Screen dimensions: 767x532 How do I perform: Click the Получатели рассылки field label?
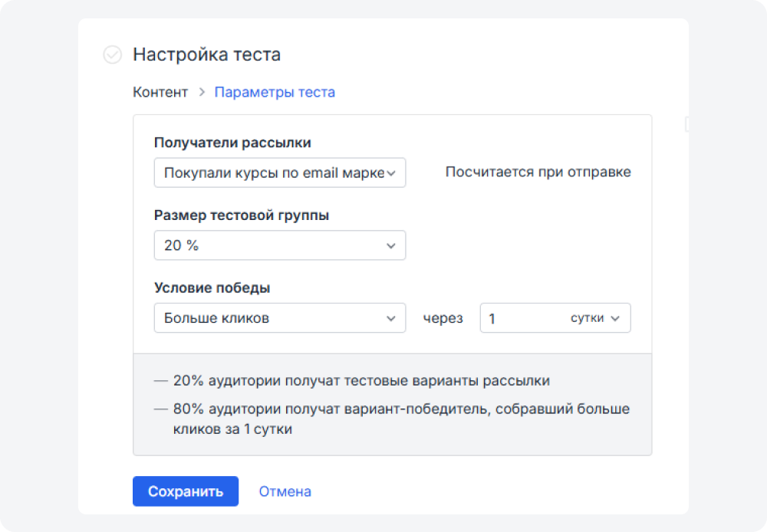tap(232, 143)
